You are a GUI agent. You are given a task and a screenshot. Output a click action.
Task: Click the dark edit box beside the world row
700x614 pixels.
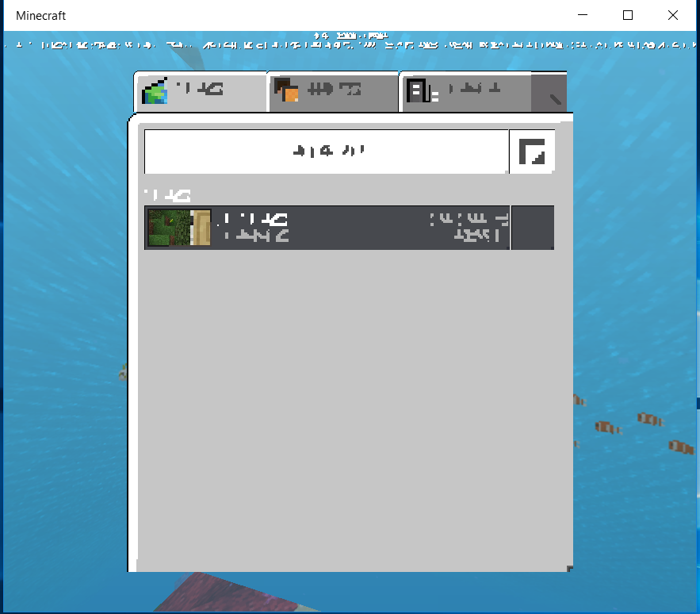click(533, 228)
